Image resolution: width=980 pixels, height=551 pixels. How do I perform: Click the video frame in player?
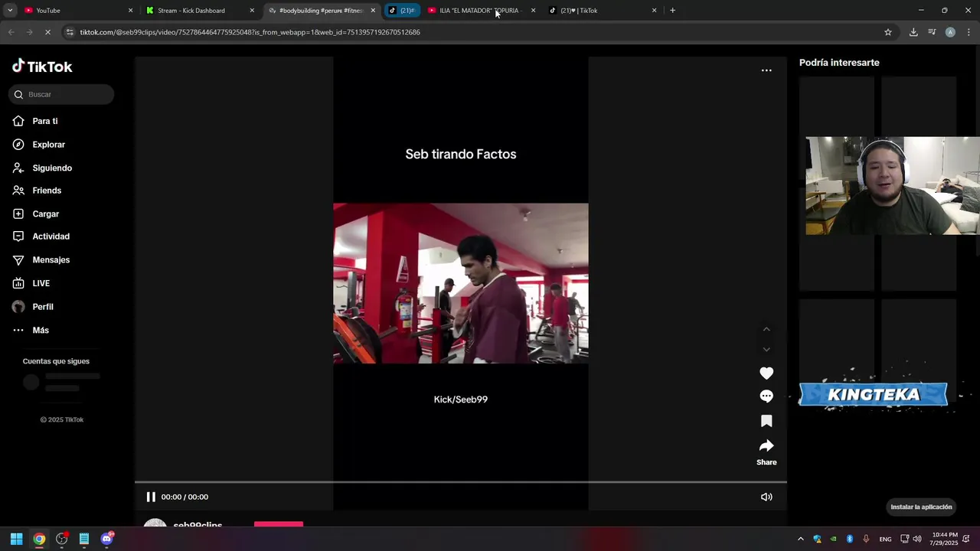[461, 283]
